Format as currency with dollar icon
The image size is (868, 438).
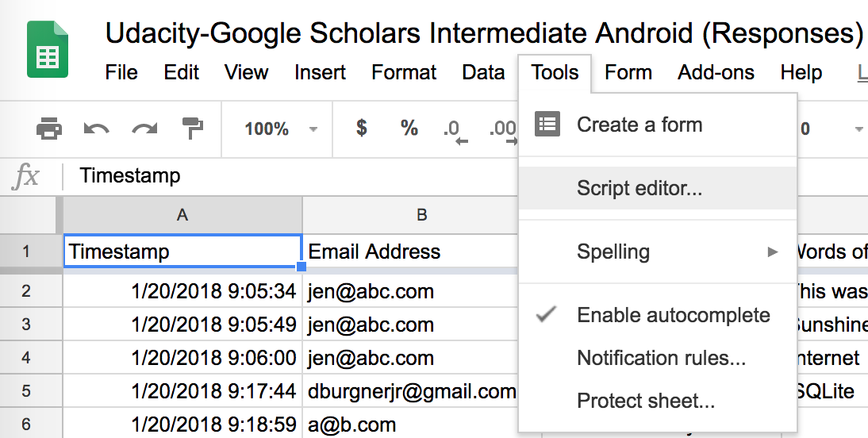click(361, 128)
